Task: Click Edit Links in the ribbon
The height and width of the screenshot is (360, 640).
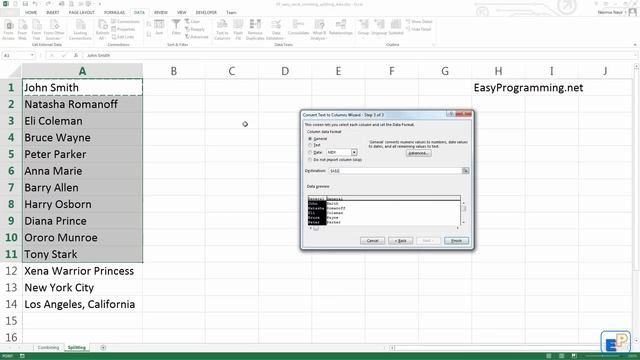Action: coord(123,37)
